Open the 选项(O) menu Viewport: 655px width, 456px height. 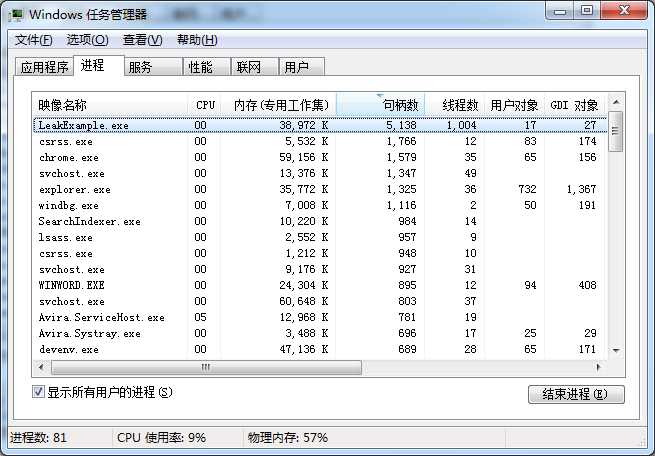click(x=87, y=40)
